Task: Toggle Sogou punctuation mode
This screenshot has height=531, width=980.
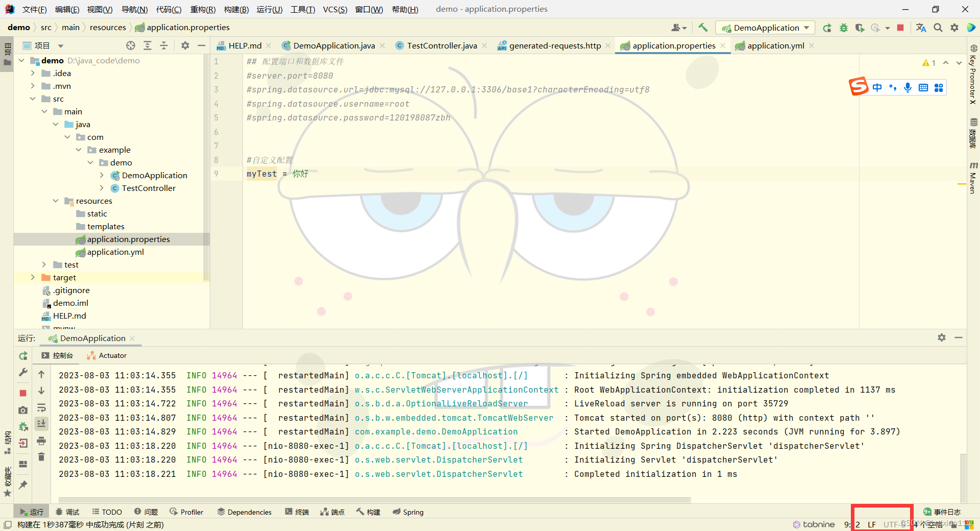Action: (893, 88)
